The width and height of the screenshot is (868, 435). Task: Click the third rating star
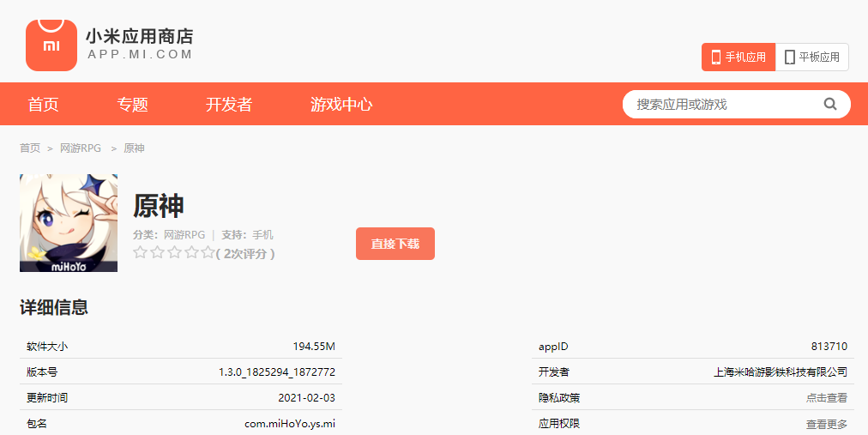pos(174,252)
